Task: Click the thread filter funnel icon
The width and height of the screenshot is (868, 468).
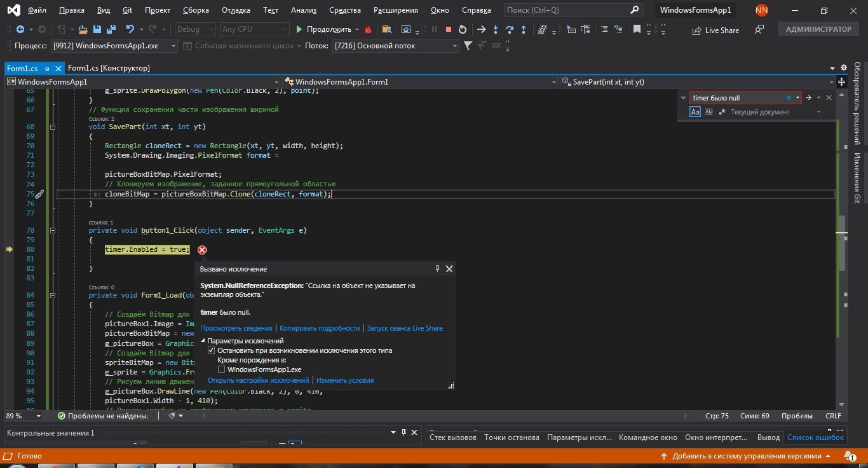Action: pyautogui.click(x=468, y=46)
